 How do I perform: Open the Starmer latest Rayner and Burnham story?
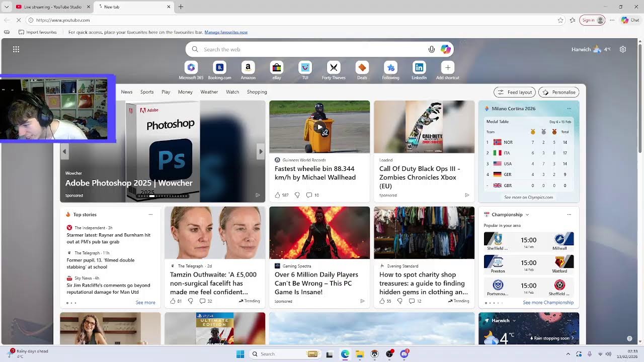[109, 238]
